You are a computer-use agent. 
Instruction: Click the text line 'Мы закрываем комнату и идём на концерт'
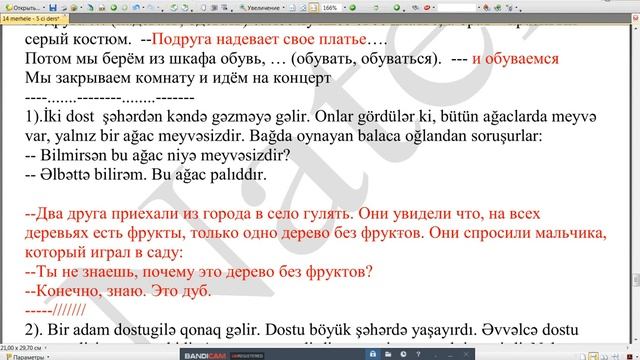[x=178, y=78]
